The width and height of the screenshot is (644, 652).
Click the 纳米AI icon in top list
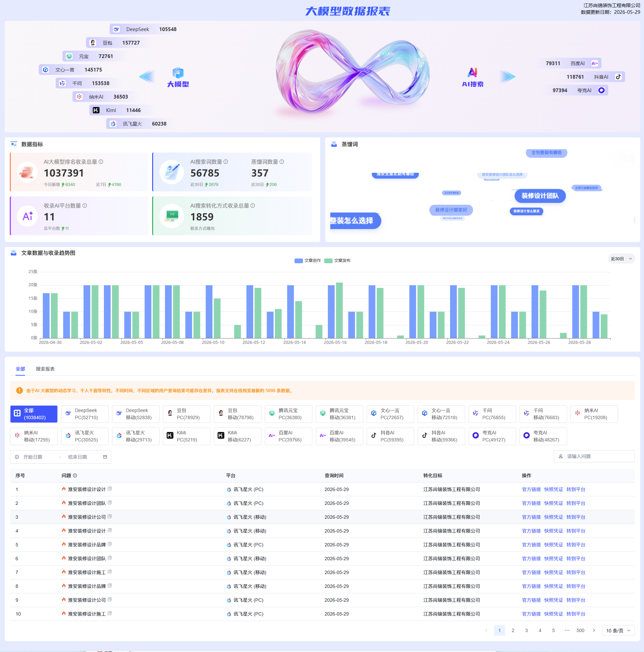(x=79, y=97)
